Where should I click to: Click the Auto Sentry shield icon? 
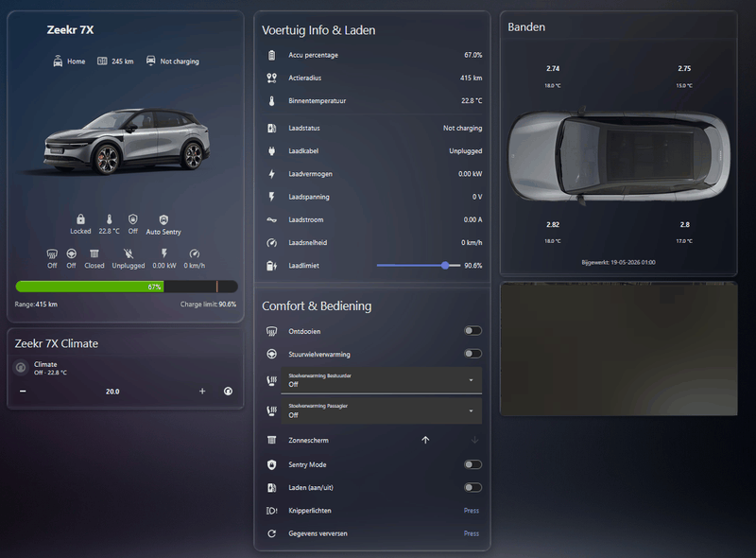click(x=163, y=219)
